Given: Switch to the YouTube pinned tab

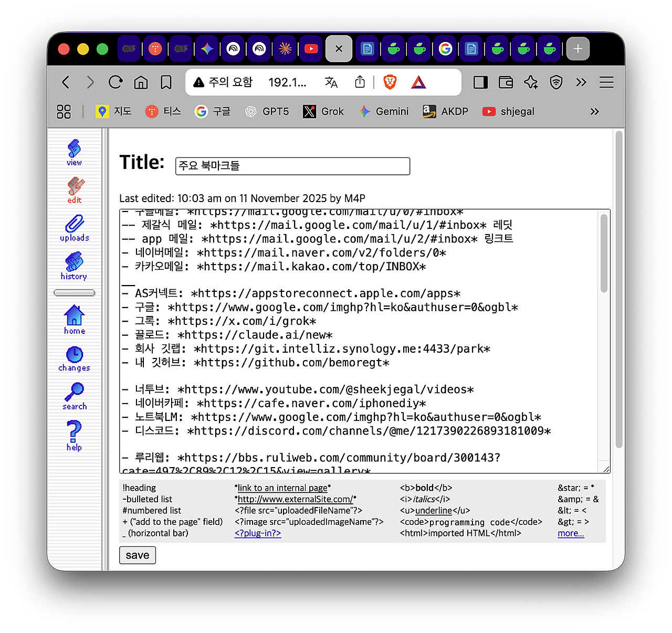Looking at the screenshot, I should (311, 49).
